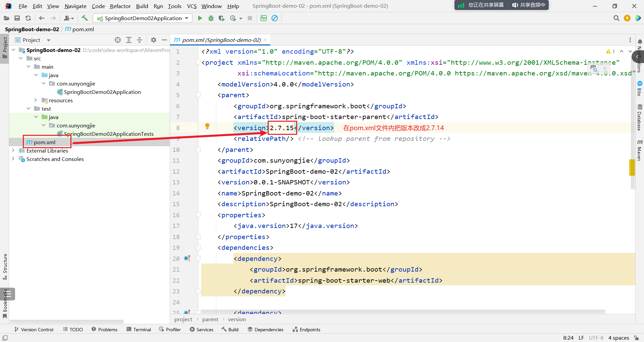Collapse all in Project panel

click(x=140, y=40)
